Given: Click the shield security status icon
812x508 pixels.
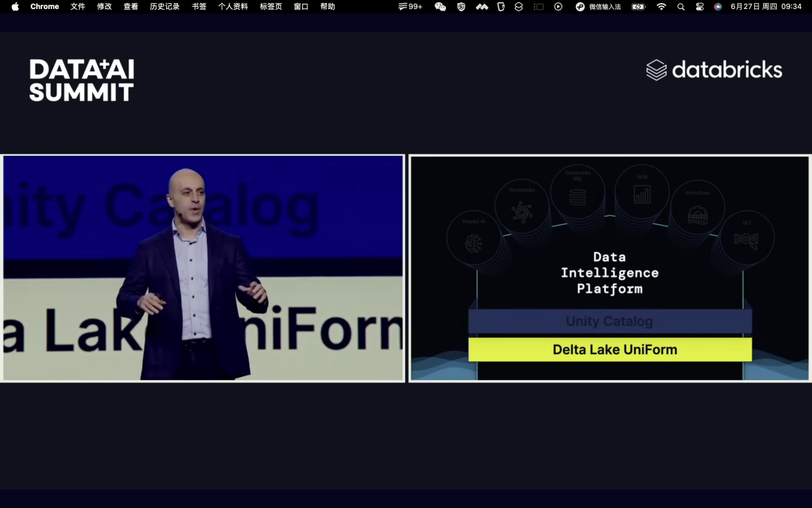Looking at the screenshot, I should [461, 7].
